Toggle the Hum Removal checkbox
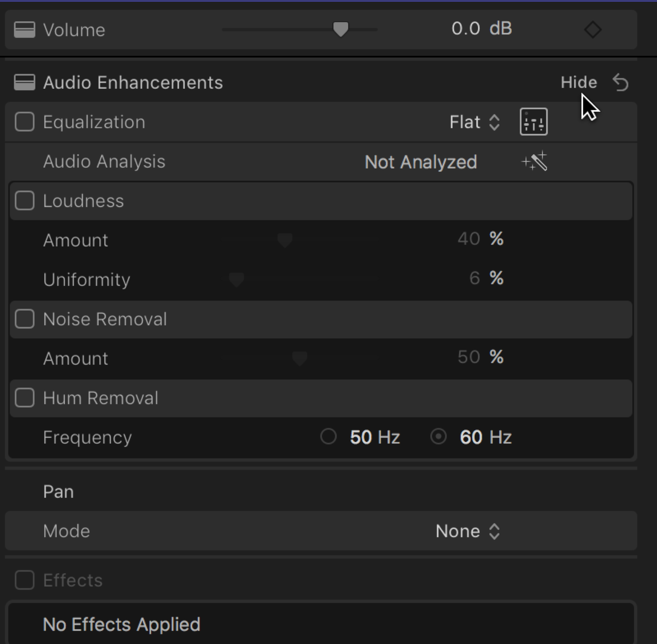657x644 pixels. click(24, 397)
